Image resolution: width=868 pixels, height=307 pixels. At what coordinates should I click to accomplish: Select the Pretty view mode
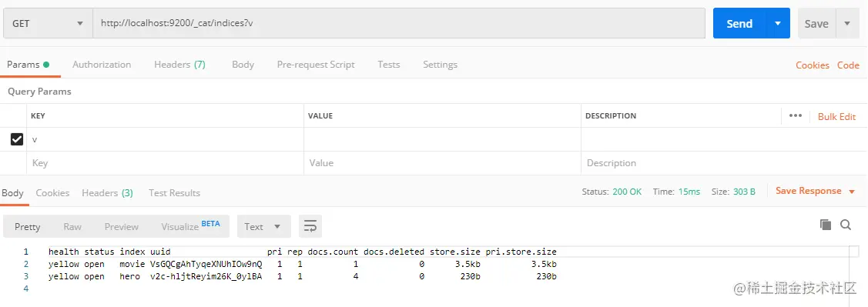coord(28,227)
